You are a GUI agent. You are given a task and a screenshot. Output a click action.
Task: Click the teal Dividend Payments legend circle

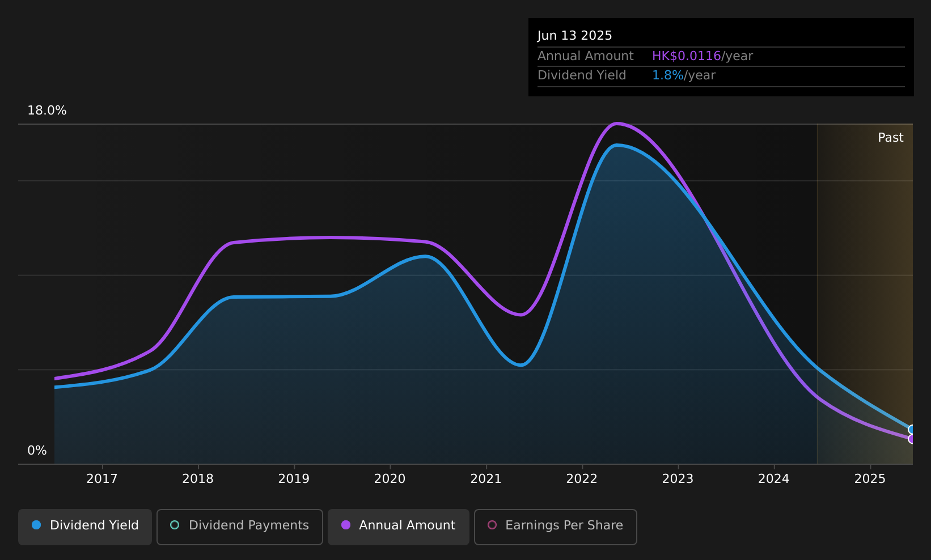[x=175, y=525]
